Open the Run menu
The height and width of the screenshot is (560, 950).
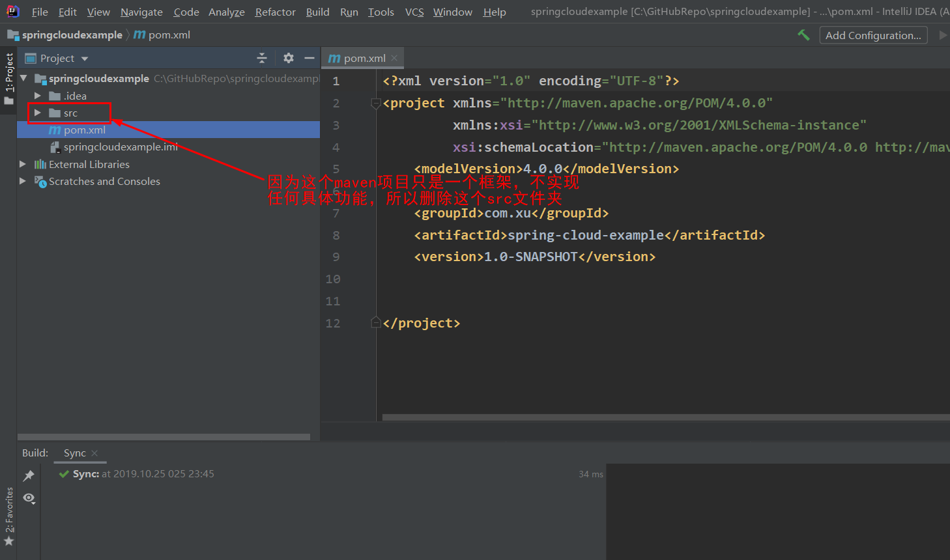pos(349,12)
